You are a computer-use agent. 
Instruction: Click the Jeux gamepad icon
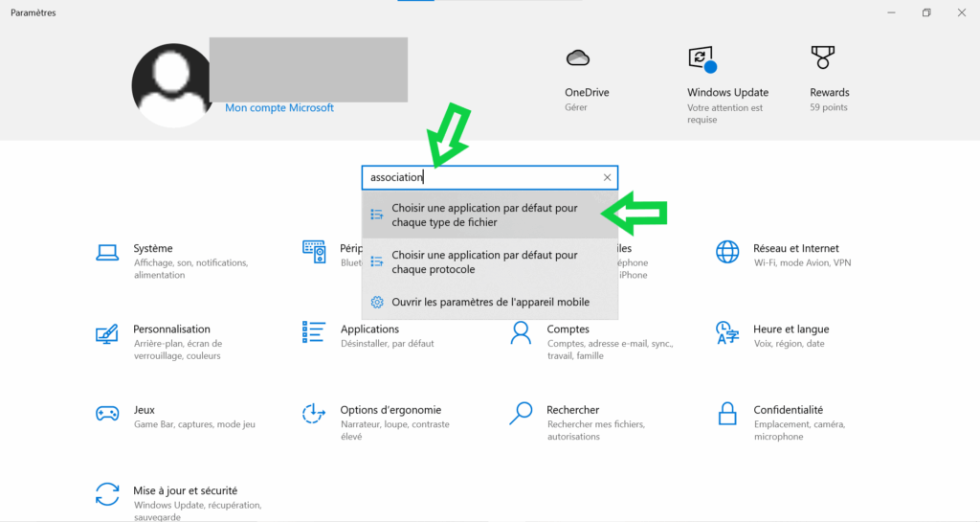(106, 414)
